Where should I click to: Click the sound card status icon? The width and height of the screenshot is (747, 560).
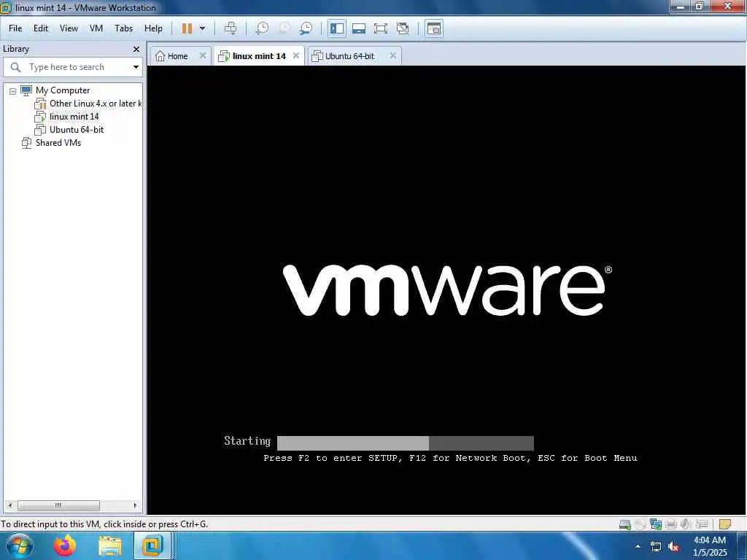[x=685, y=524]
